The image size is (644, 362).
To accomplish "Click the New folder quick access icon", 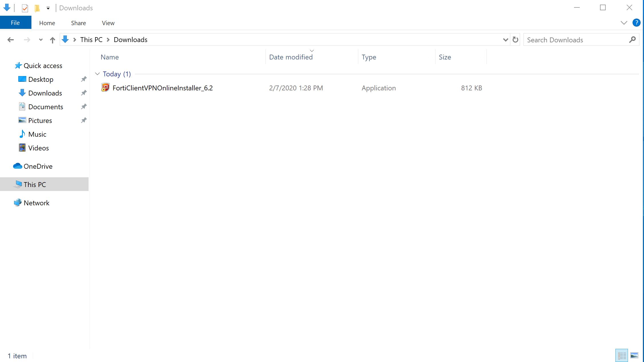I will pos(37,8).
